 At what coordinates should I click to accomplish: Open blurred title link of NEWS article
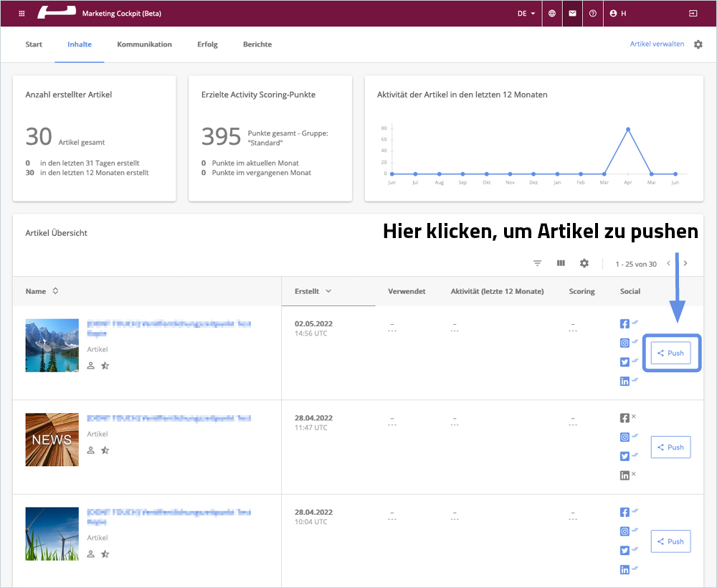coord(168,418)
